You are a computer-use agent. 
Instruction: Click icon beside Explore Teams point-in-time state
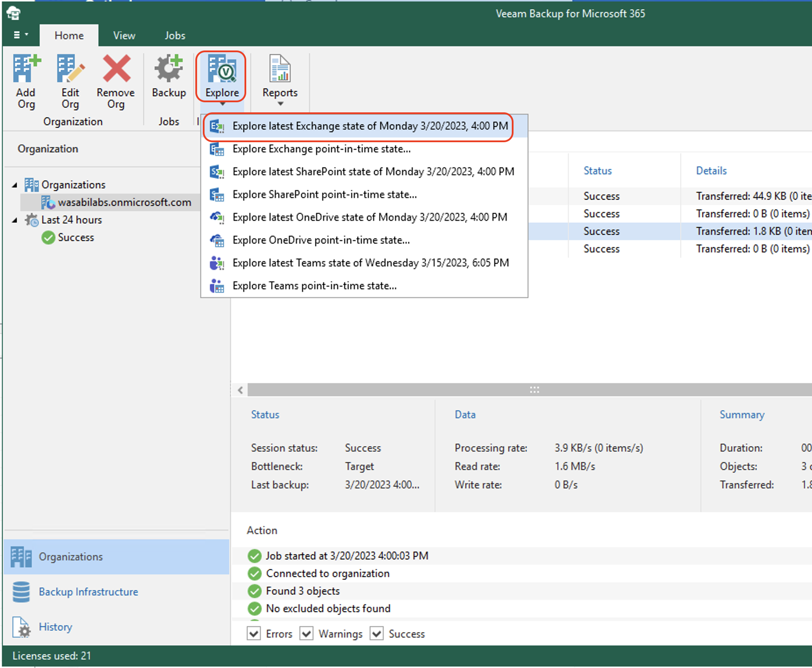coord(217,286)
